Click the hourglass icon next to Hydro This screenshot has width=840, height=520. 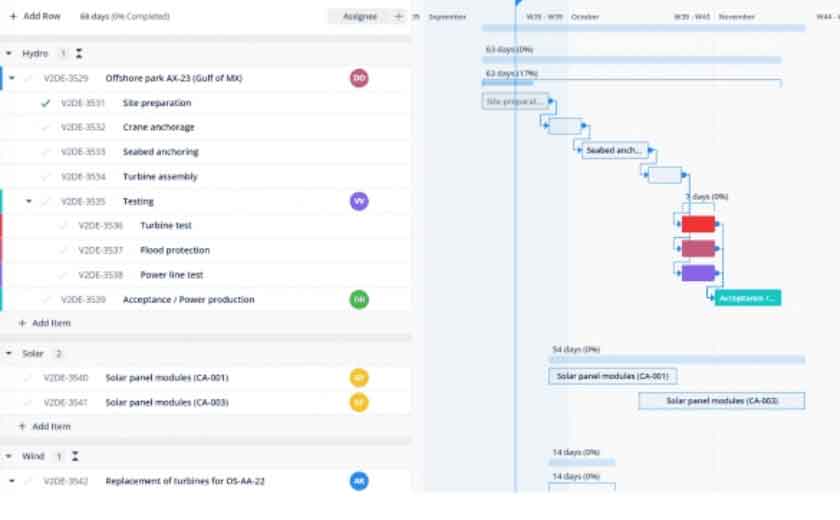79,53
